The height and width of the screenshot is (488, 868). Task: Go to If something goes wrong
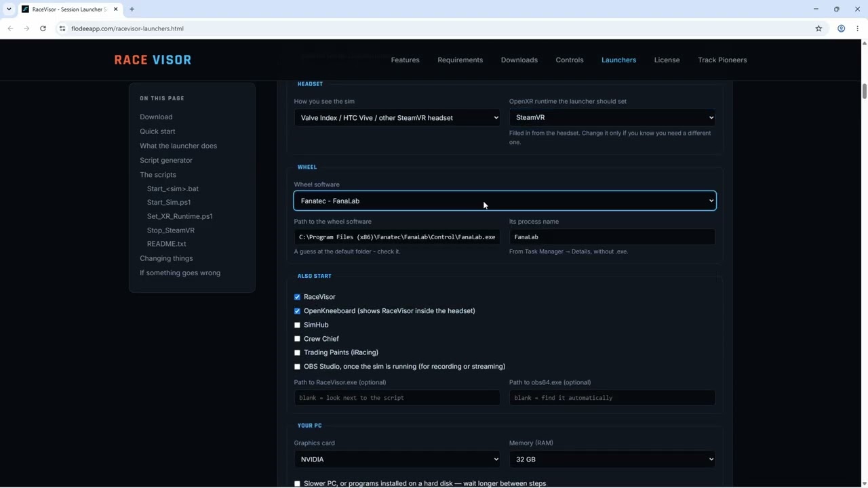180,272
